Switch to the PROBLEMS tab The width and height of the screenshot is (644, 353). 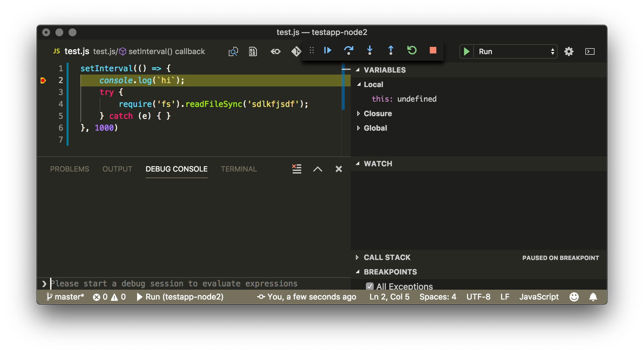tap(70, 169)
